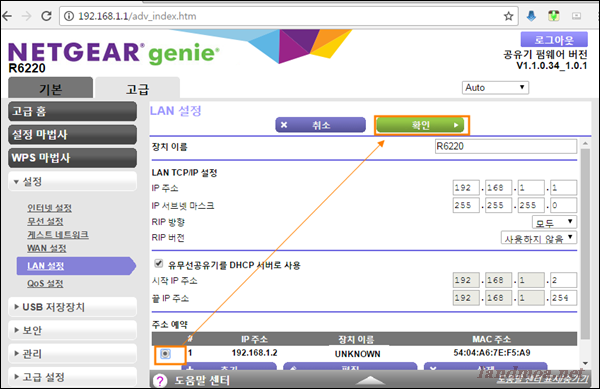Viewport: 600px width, 389px height.
Task: Click first octet of IP 주소
Action: (x=466, y=188)
